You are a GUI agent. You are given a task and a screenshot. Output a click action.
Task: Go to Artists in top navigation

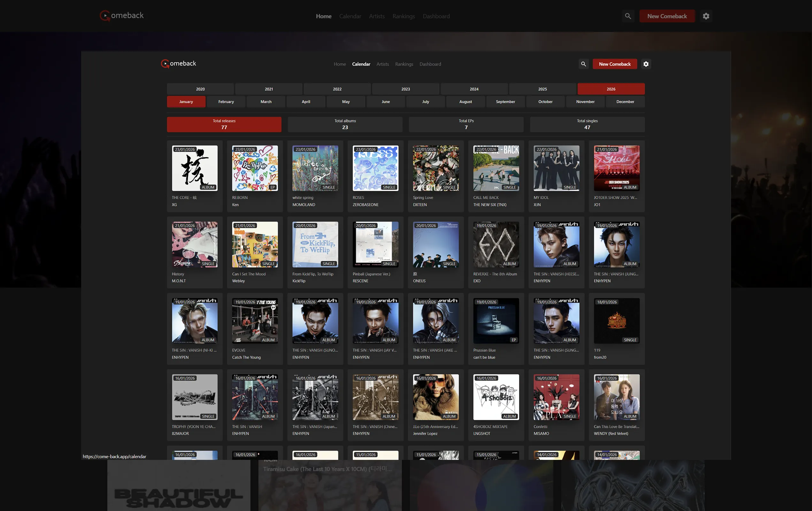[x=377, y=16]
